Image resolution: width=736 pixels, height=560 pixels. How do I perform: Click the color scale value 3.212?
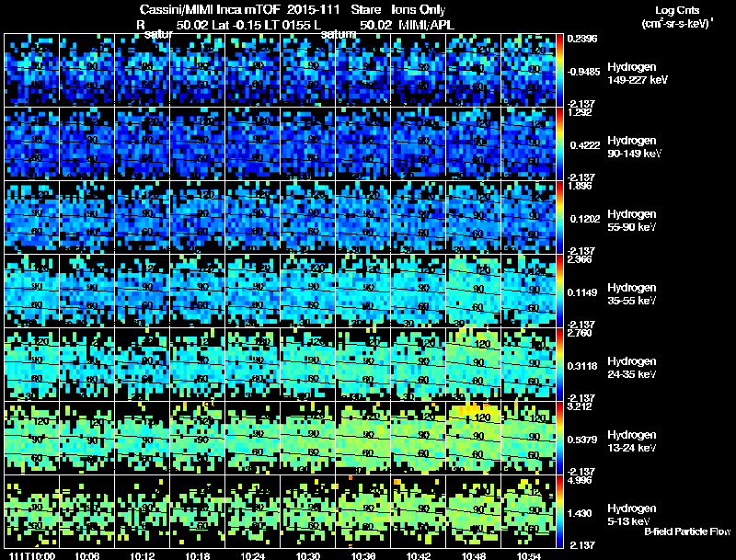[580, 406]
